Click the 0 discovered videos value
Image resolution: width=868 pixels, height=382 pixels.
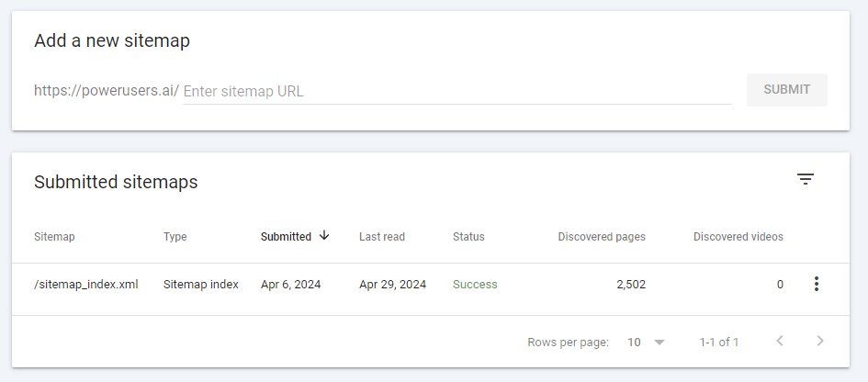tap(780, 285)
